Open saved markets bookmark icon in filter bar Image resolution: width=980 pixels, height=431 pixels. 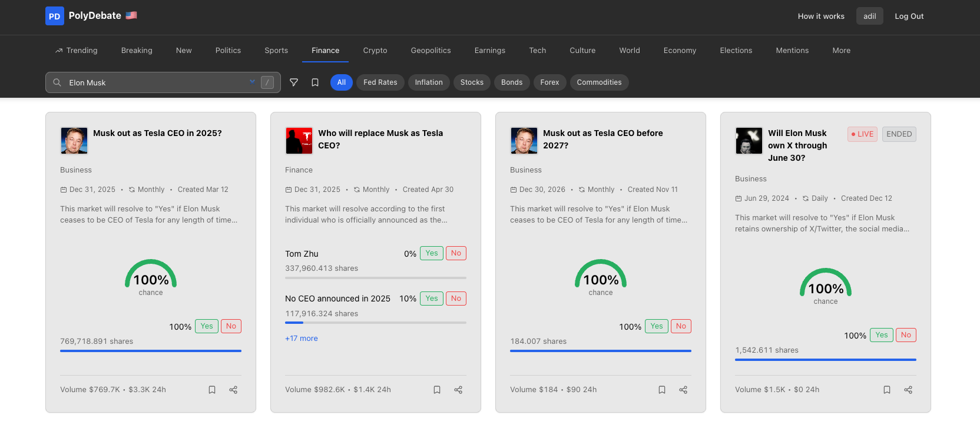coord(315,82)
